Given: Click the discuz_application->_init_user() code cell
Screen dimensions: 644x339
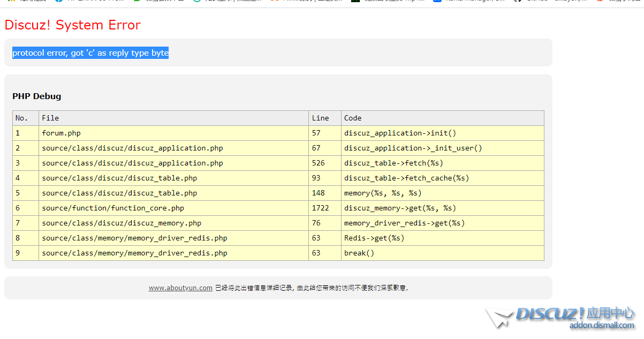Looking at the screenshot, I should 413,148.
